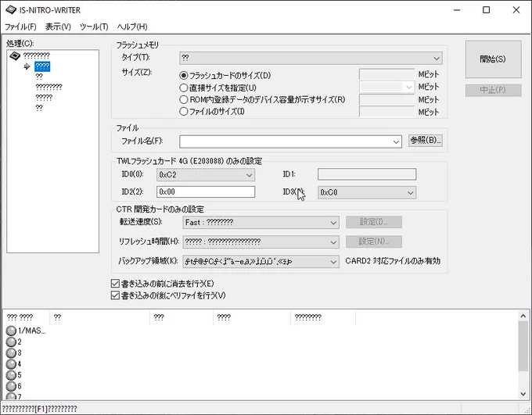Viewport: 532px width, 415px height.
Task: Select the book icon at tree root
Action: [15, 55]
